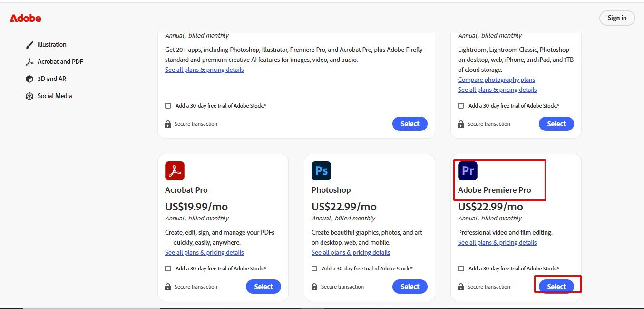Click the Illustration pen icon in sidebar
Viewport: 644px width, 309px height.
click(29, 44)
